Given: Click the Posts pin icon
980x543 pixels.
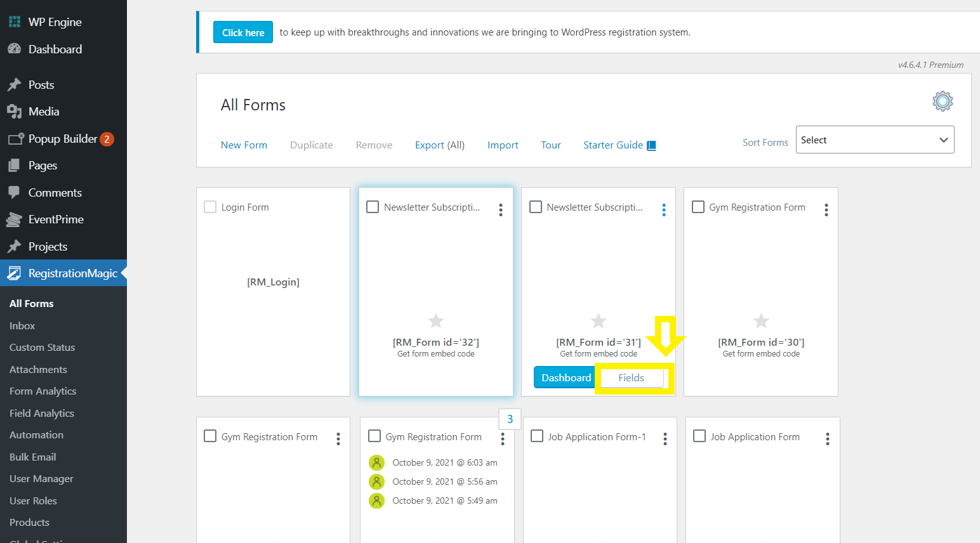Looking at the screenshot, I should coord(15,84).
